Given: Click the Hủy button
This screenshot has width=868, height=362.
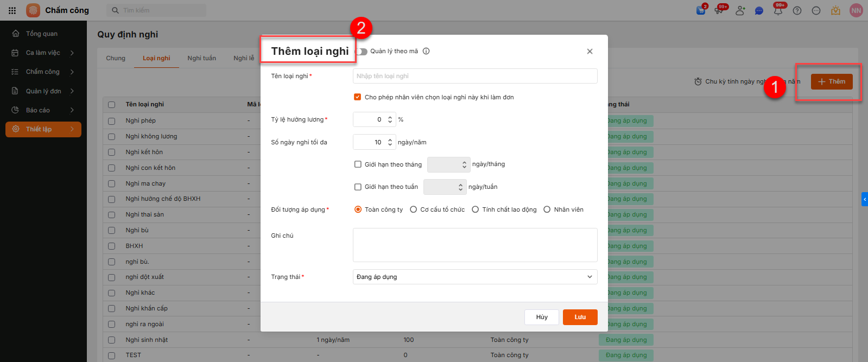Looking at the screenshot, I should coord(541,317).
